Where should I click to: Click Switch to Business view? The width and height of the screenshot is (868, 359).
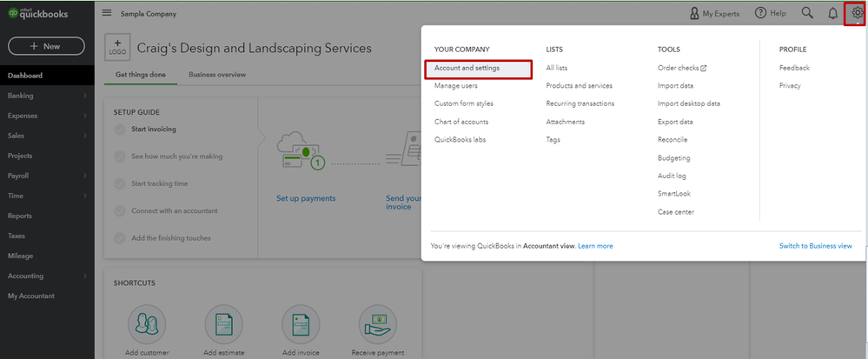pyautogui.click(x=815, y=246)
